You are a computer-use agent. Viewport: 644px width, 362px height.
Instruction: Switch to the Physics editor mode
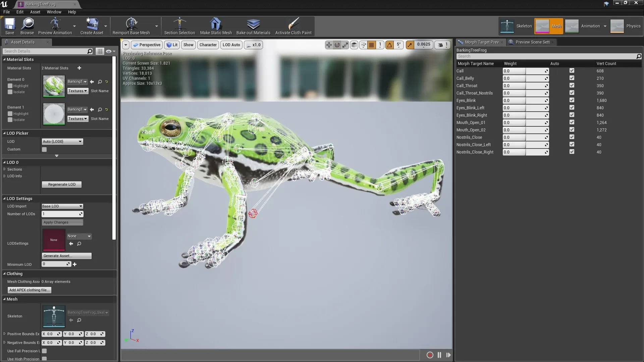pos(626,26)
